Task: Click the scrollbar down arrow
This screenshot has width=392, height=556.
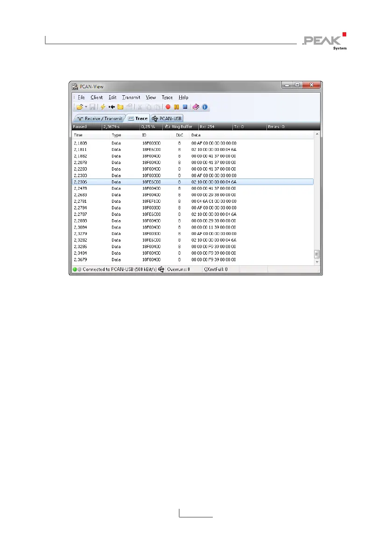Action: tap(317, 262)
